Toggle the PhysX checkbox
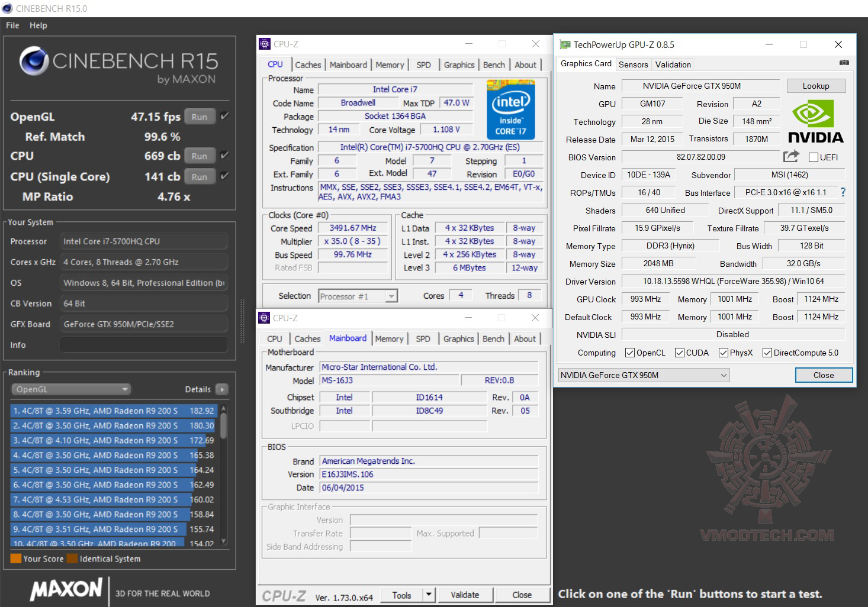The image size is (868, 607). [724, 353]
